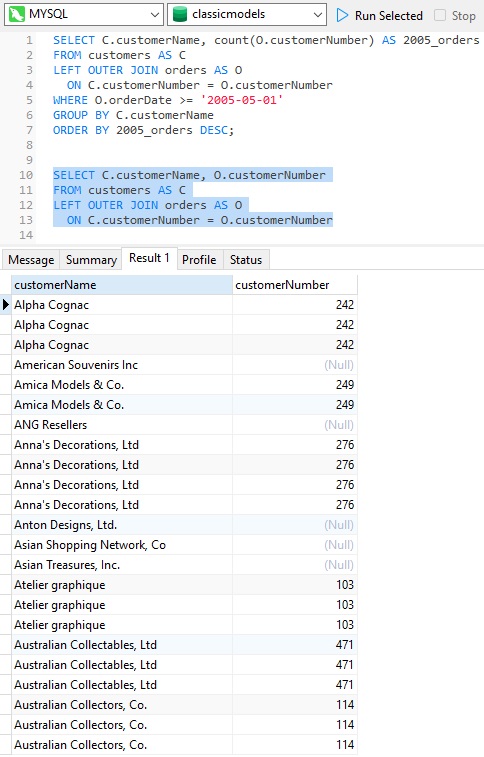Click the GROUP BY C.customerName line

tap(133, 115)
